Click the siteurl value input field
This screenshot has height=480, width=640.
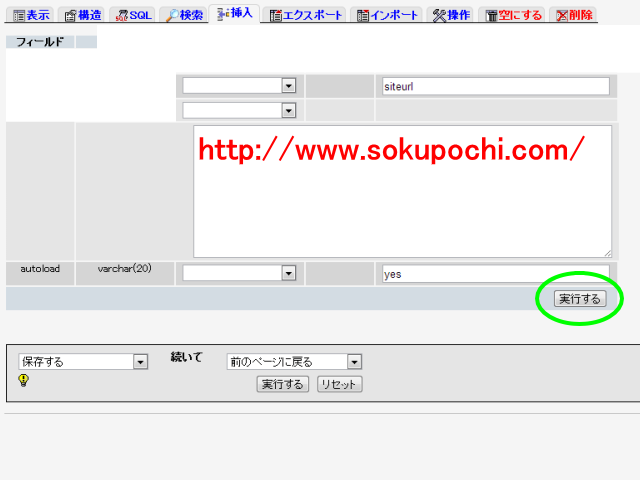[496, 86]
